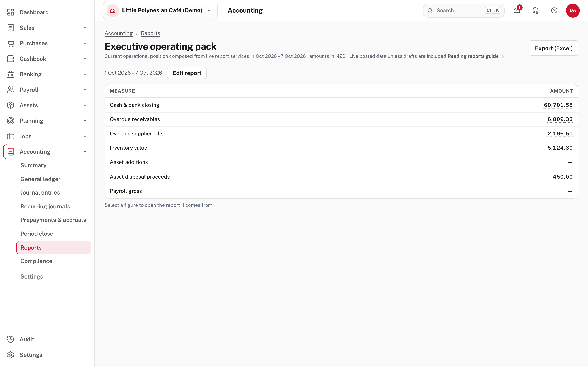Open the help question mark icon
Screen dimensions: 588x367
554,10
